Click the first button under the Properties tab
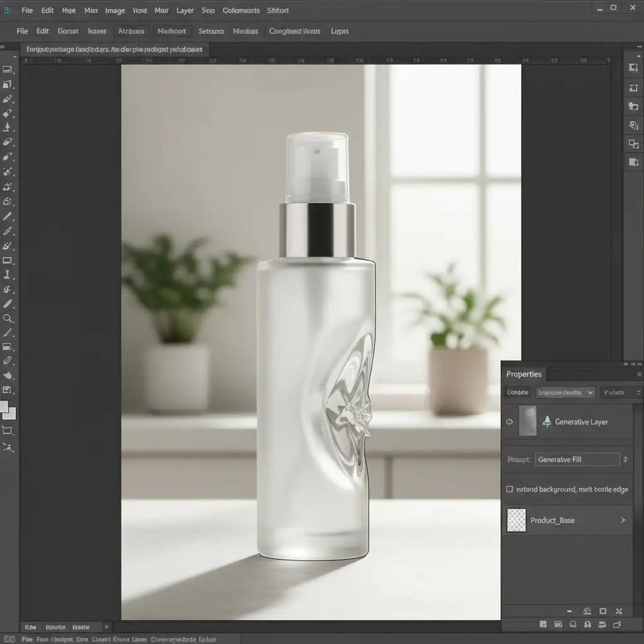Image resolution: width=644 pixels, height=644 pixels. coord(518,392)
